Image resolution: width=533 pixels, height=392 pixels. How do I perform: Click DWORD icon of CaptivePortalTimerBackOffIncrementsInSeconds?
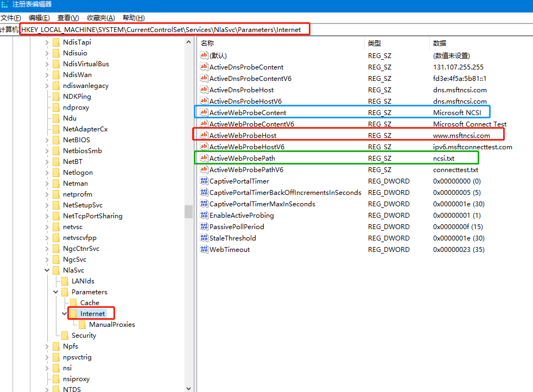click(x=204, y=192)
